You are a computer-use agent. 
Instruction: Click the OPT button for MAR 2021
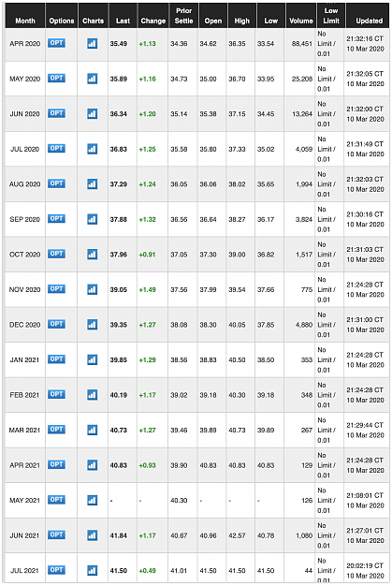pos(57,430)
